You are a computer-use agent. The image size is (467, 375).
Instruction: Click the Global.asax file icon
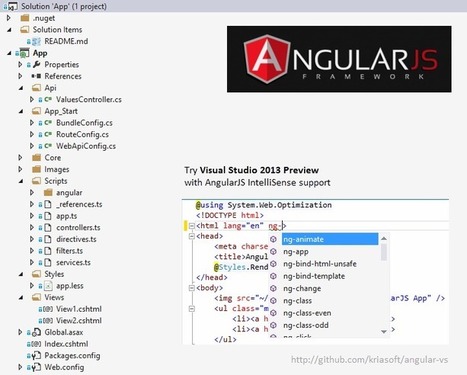pos(36,332)
